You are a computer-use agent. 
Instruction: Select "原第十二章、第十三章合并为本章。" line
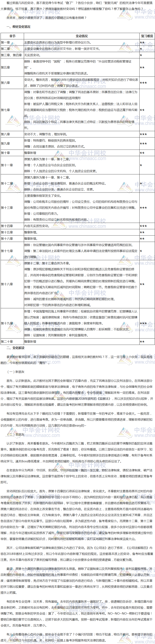tap(47, 263)
